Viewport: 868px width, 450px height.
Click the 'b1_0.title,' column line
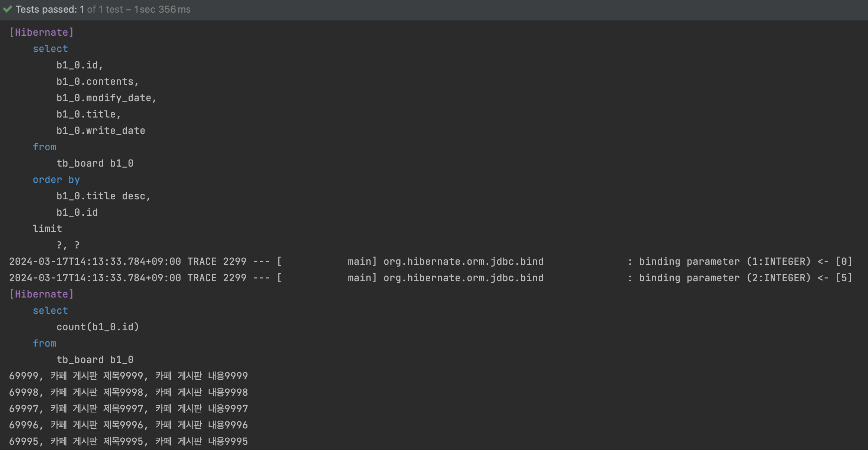coord(89,114)
